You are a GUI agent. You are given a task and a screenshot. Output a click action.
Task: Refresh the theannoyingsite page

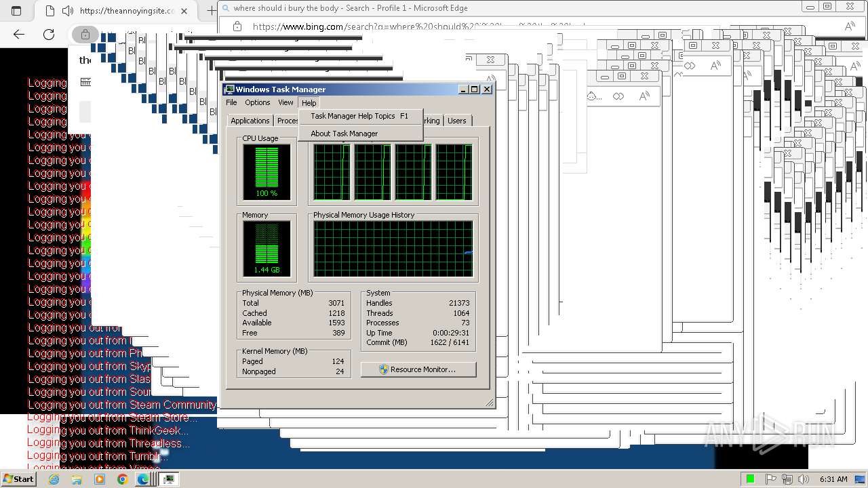pos(48,34)
